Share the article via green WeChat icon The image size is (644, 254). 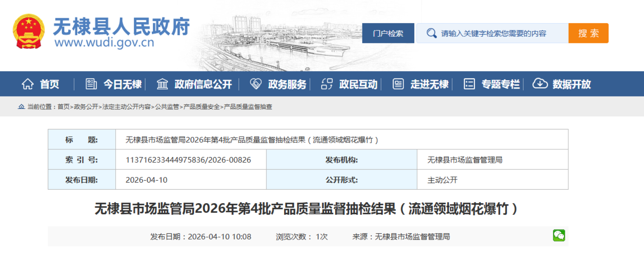[x=559, y=236]
